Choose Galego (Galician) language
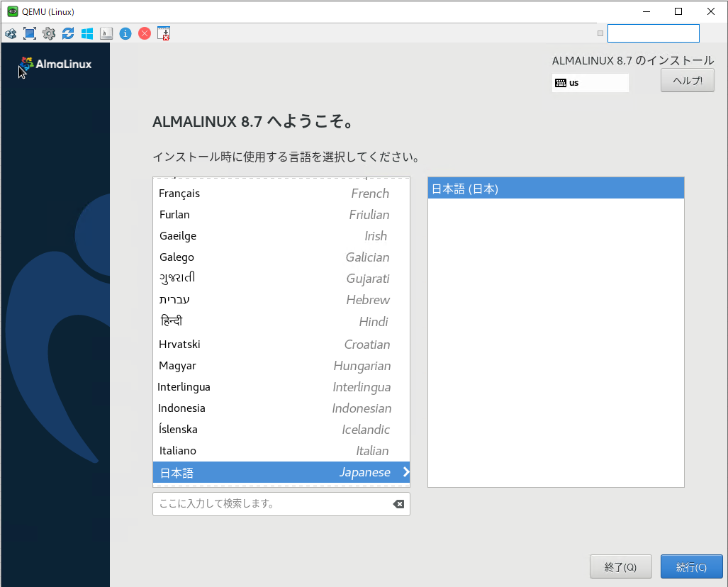This screenshot has height=587, width=728. point(281,257)
